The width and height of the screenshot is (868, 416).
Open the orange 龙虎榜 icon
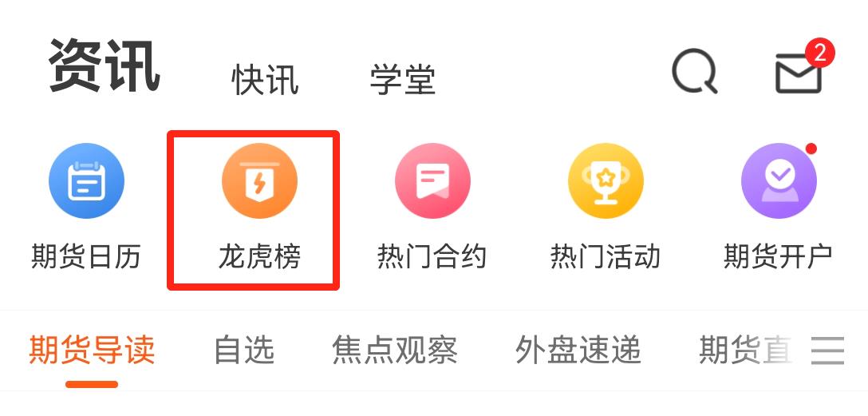[259, 180]
